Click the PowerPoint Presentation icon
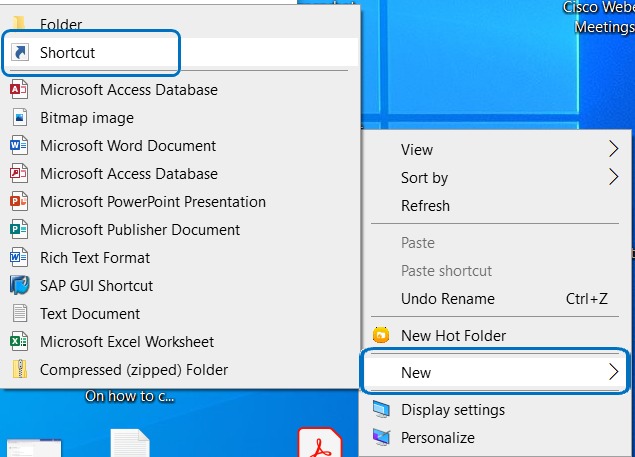The image size is (635, 457). (x=19, y=202)
